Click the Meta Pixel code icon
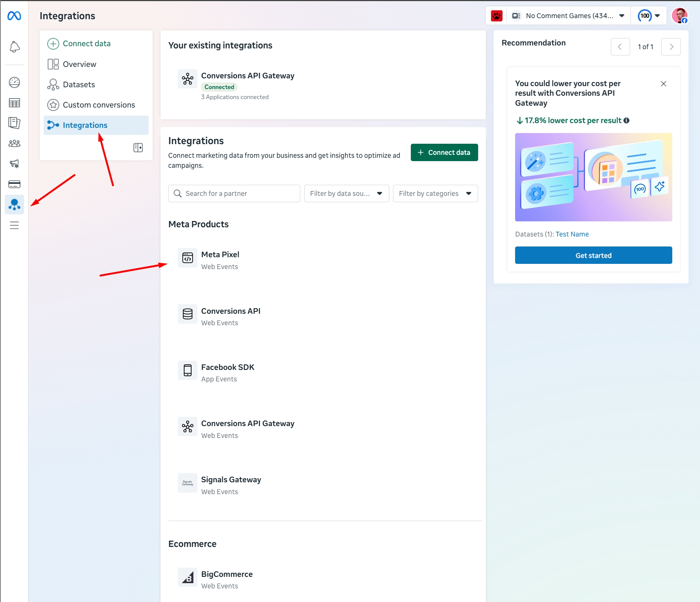The image size is (700, 602). click(x=187, y=258)
